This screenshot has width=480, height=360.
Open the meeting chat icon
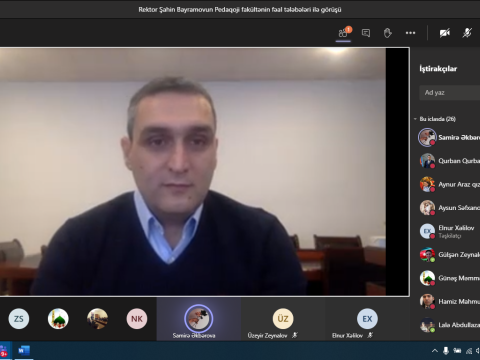[x=366, y=33]
